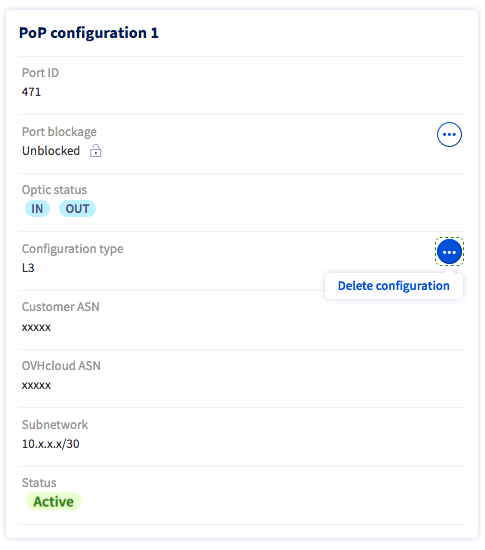Image resolution: width=485 pixels, height=550 pixels.
Task: Click the Status label
Action: (39, 483)
